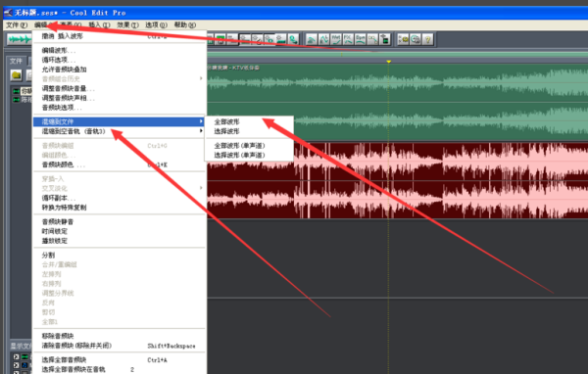588x374 pixels.
Task: Click the yellow playhead marker on timeline
Action: [x=389, y=62]
